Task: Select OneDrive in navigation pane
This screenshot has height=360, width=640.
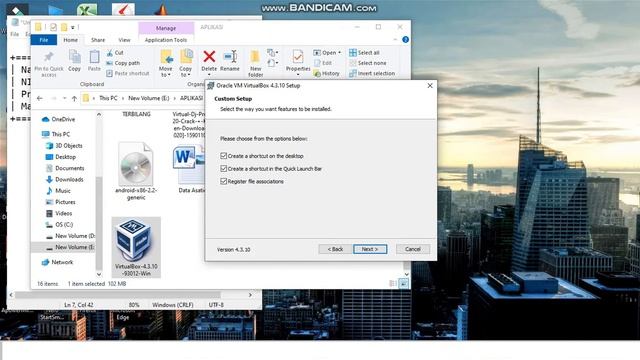Action: [x=59, y=119]
